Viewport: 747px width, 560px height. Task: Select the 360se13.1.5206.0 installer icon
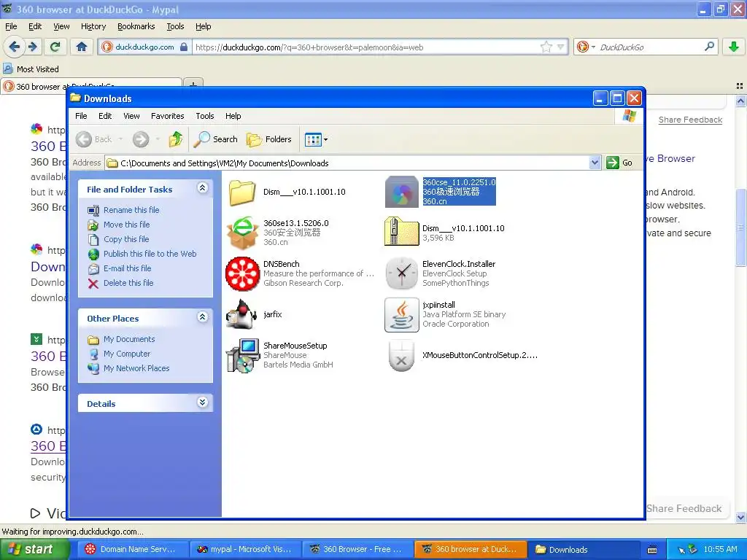(x=242, y=233)
